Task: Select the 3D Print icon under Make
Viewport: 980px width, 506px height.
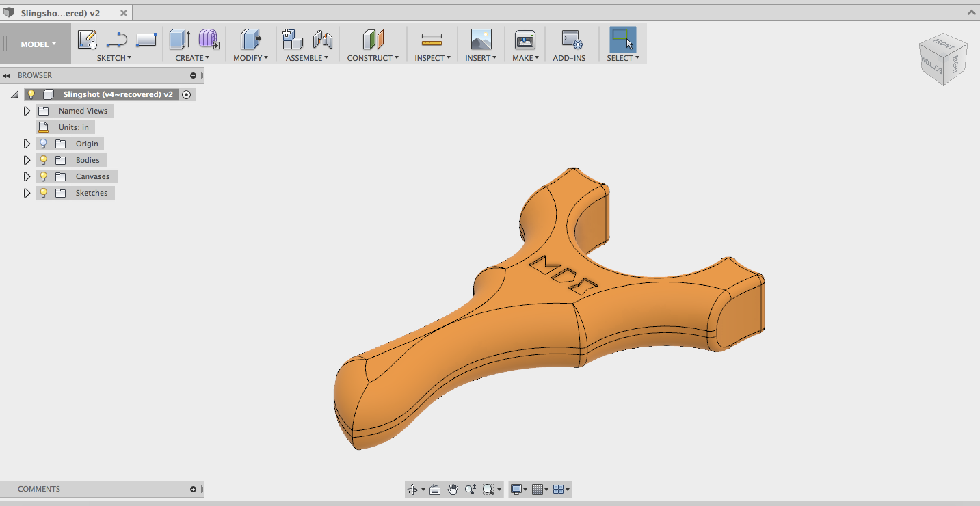Action: coord(525,40)
